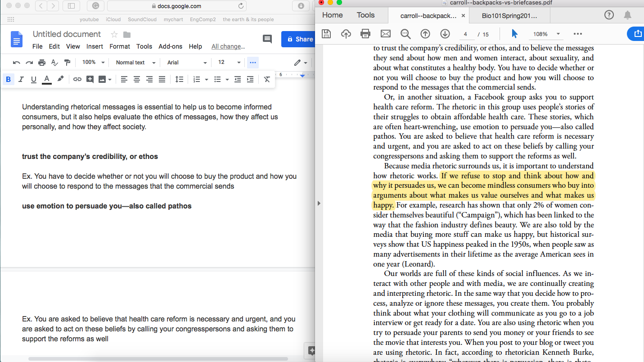Screen dimensions: 644x362
Task: Toggle the more toolbar options button
Action: point(252,63)
